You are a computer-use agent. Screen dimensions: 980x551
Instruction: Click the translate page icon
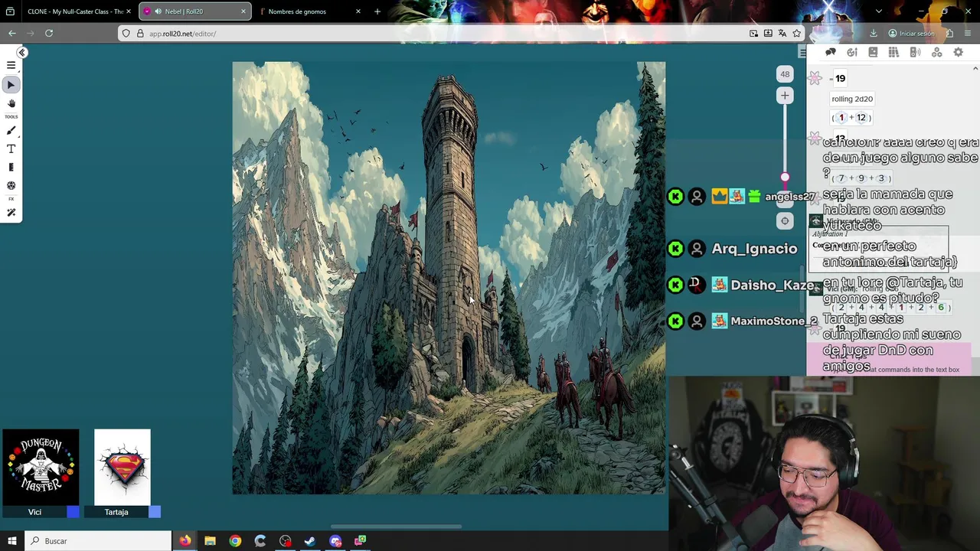(x=782, y=34)
